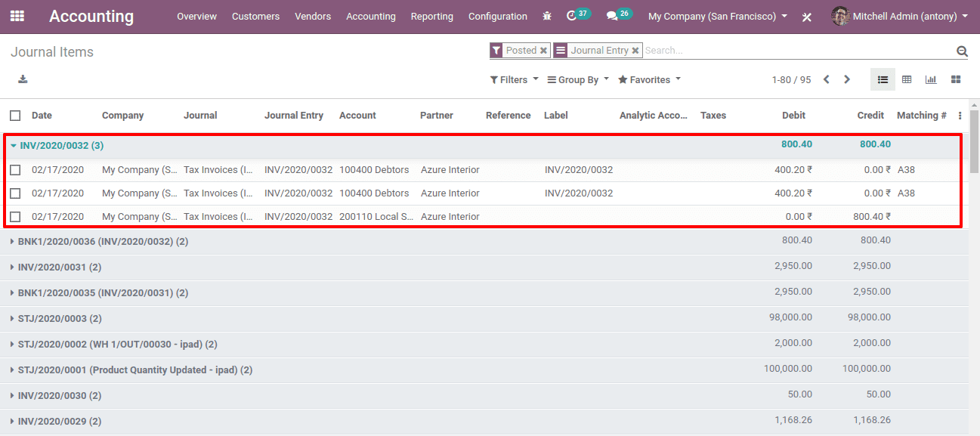The height and width of the screenshot is (436, 980).
Task: Click the 1,168.26 credit total
Action: click(x=872, y=420)
